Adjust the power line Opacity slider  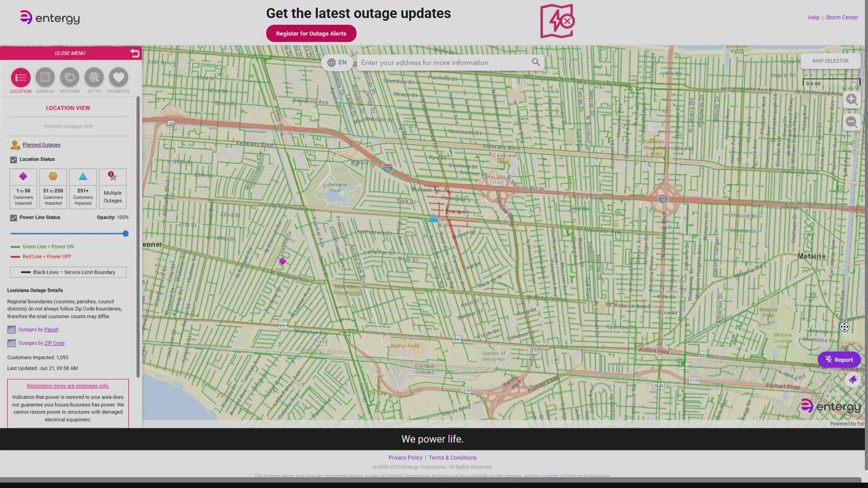(125, 234)
